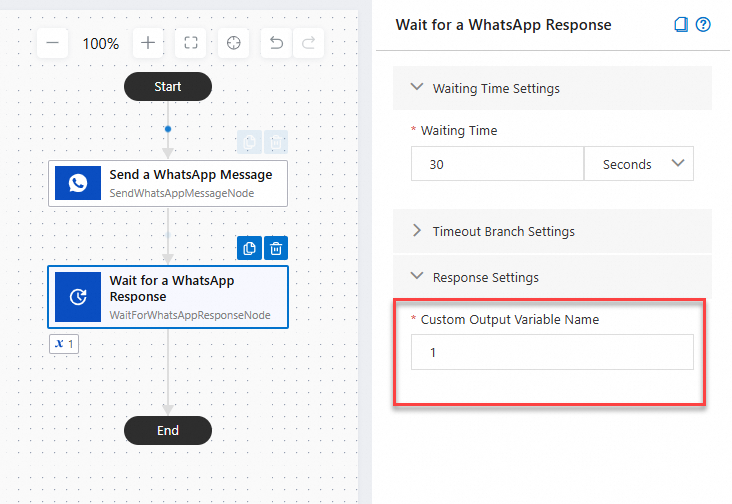Screen dimensions: 732x504
Task: Click the WhatsApp phone icon on Send node
Action: point(78,183)
